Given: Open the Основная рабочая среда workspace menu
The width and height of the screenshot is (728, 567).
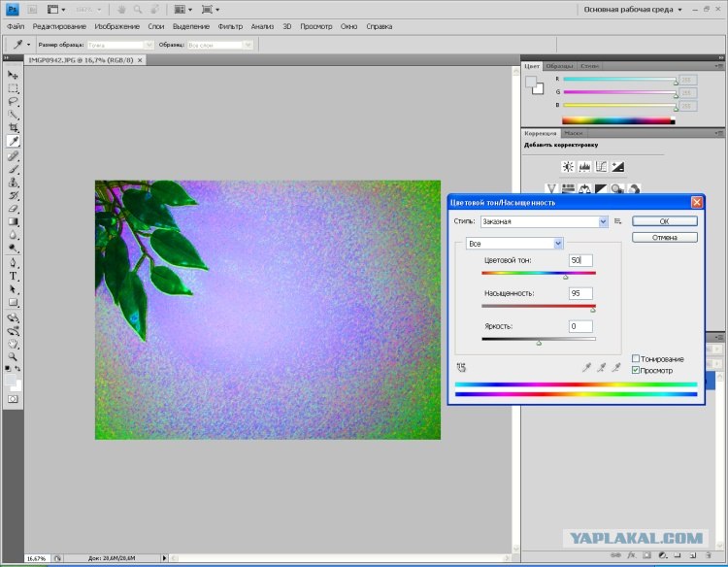Looking at the screenshot, I should (633, 10).
